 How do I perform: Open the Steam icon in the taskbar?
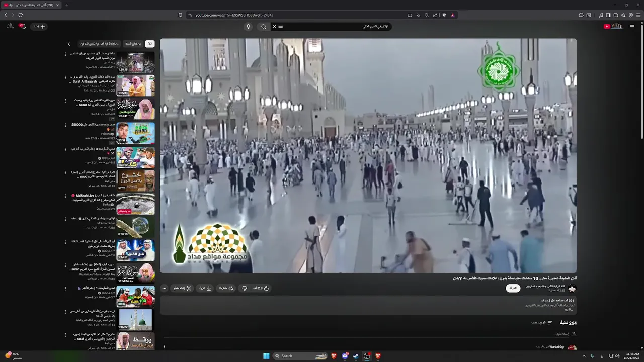coord(356,356)
